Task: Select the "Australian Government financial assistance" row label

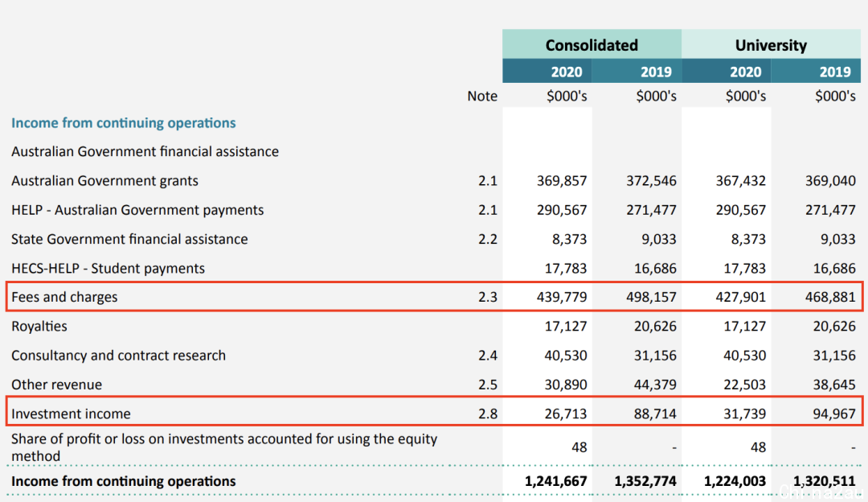Action: point(145,152)
